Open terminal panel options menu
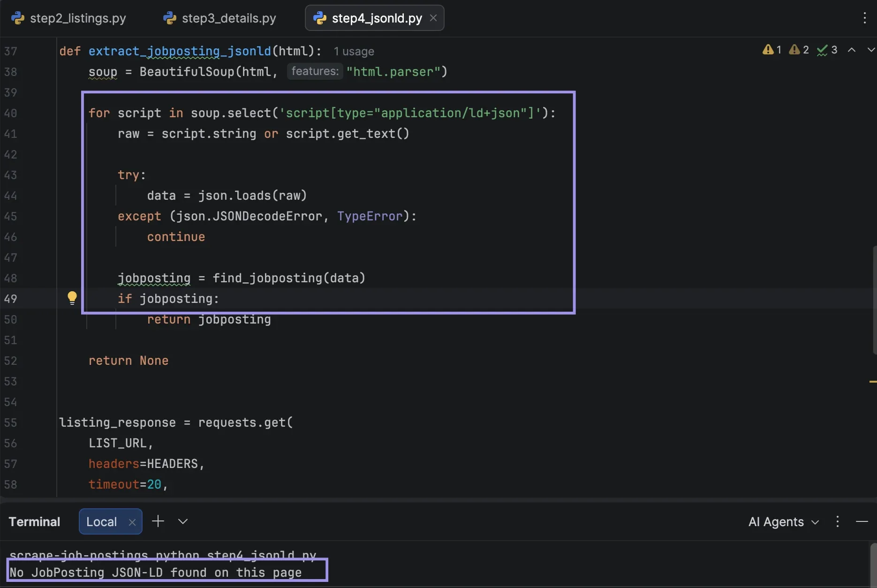This screenshot has width=877, height=588. pyautogui.click(x=838, y=521)
